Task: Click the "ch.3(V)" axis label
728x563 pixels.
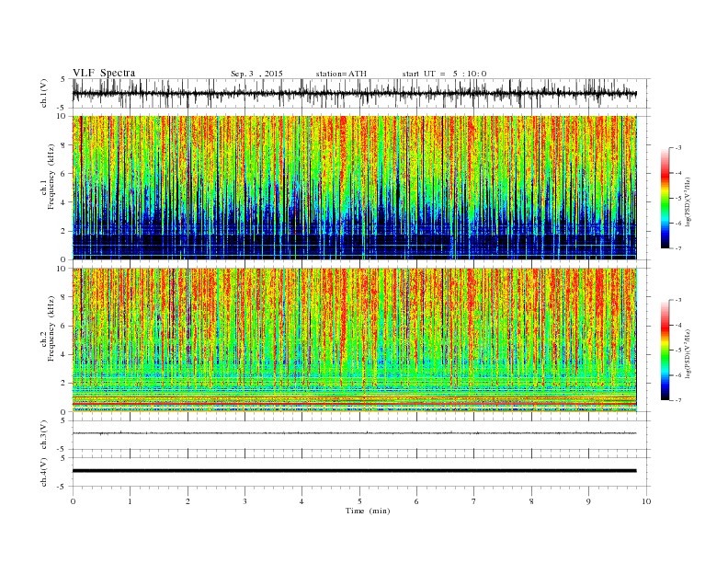Action: [x=44, y=435]
